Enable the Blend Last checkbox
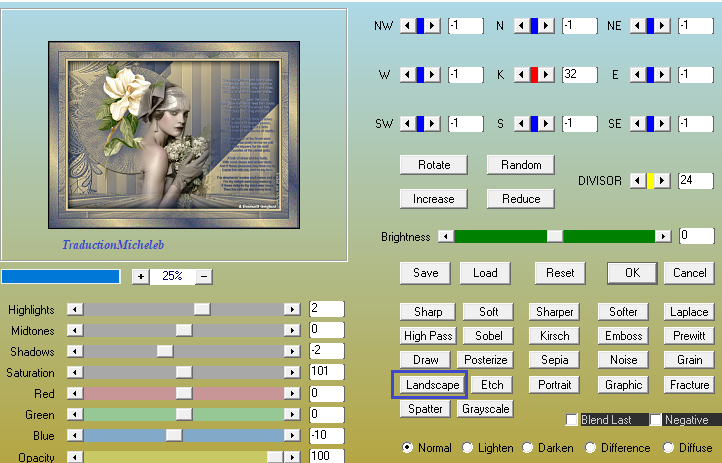 [571, 420]
